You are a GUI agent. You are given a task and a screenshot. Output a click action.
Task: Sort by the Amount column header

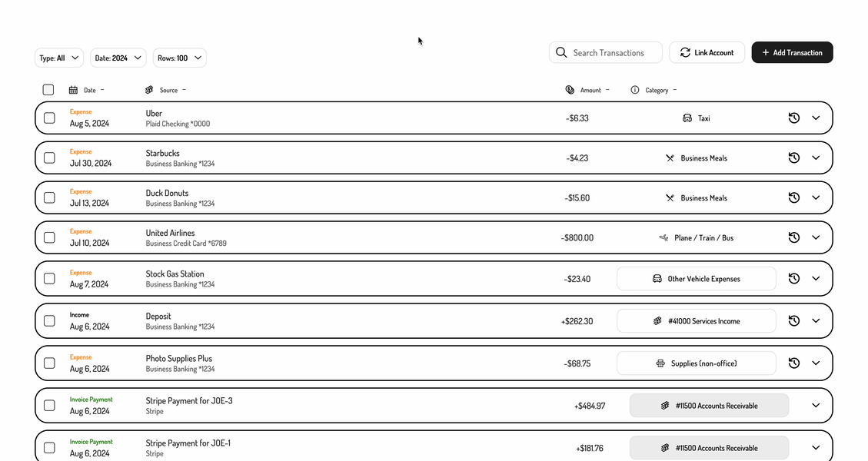point(590,89)
